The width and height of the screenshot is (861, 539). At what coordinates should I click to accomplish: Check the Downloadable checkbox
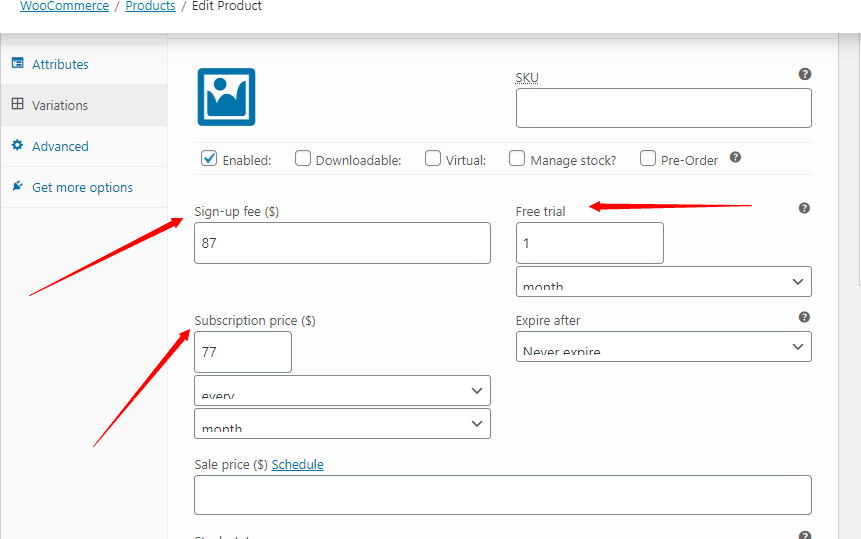click(x=303, y=159)
